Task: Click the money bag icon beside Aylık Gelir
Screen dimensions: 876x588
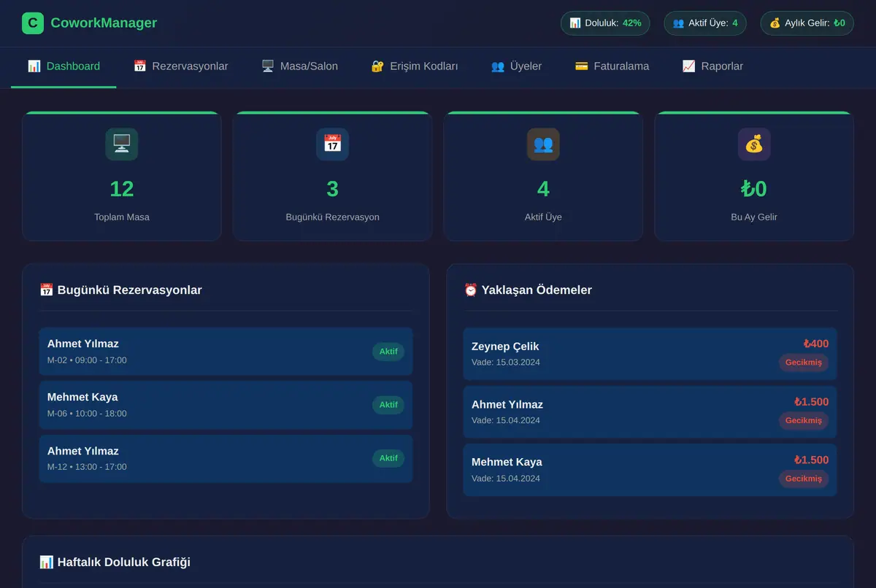Action: [775, 23]
